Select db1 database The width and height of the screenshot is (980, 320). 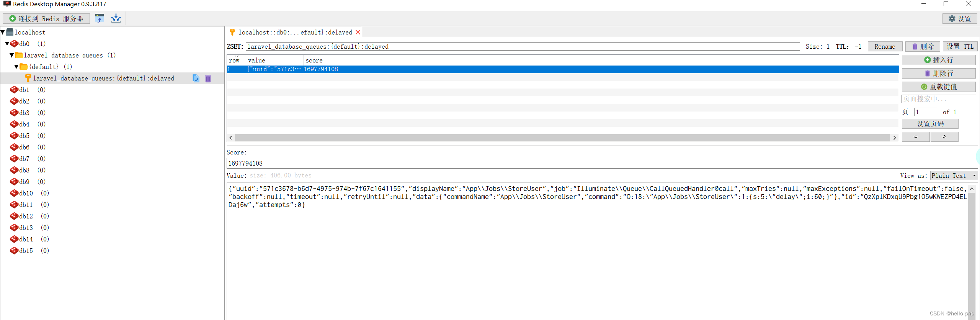[24, 90]
